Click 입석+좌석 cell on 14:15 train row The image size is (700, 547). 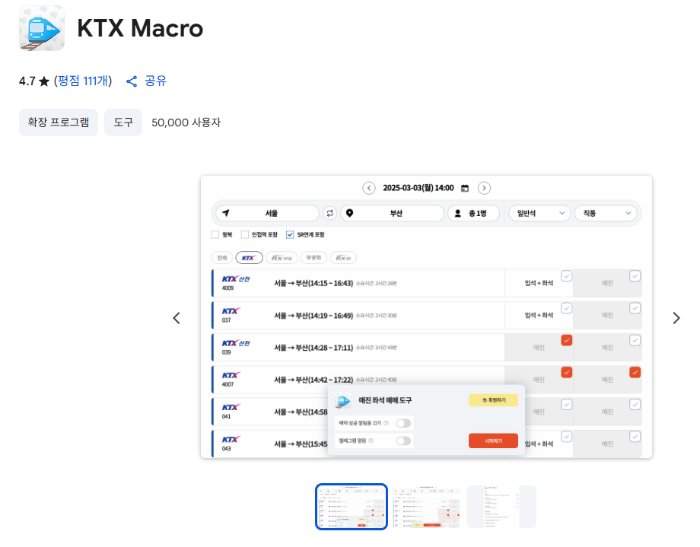[539, 283]
